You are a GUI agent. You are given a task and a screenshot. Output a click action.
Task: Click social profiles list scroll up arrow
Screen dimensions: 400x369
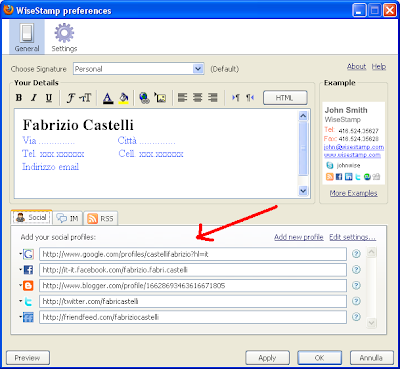[372, 252]
